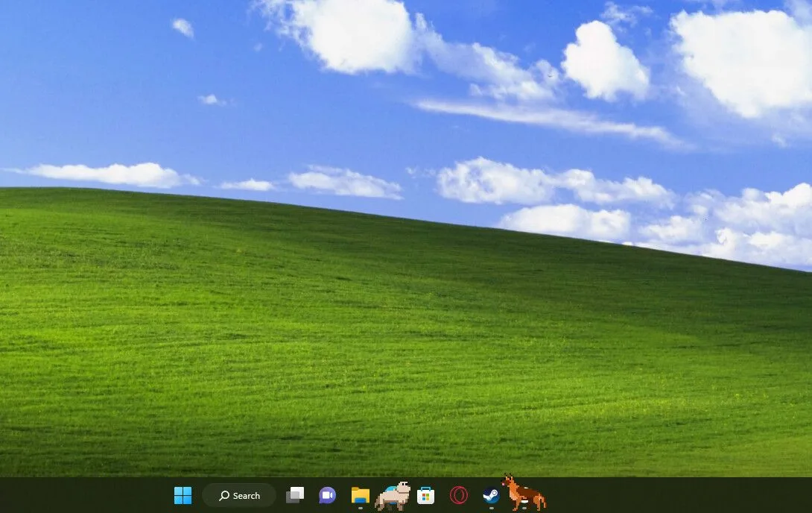Click the magnifying glass in Search
The height and width of the screenshot is (513, 812).
pos(223,496)
